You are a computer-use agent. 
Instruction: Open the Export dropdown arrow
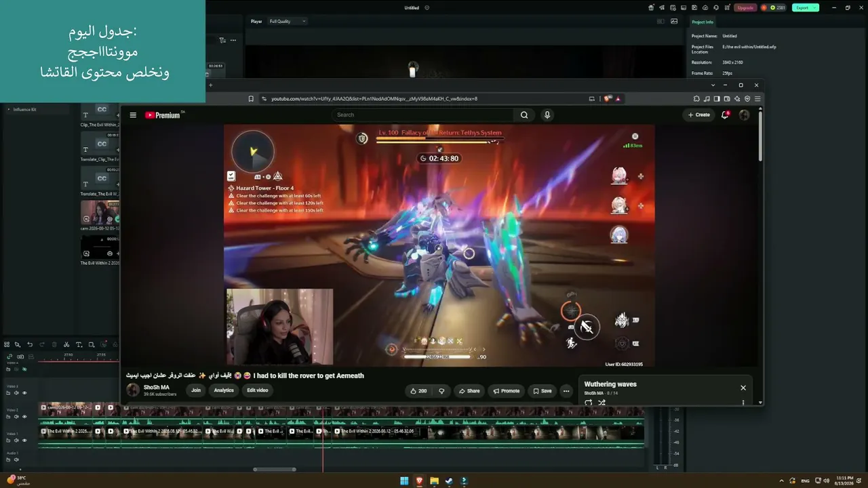[814, 7]
